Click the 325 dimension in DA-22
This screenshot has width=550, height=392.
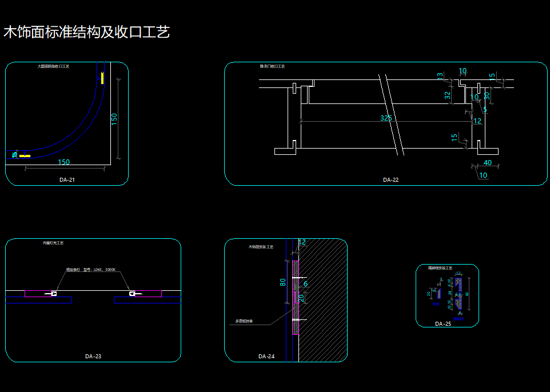[386, 118]
